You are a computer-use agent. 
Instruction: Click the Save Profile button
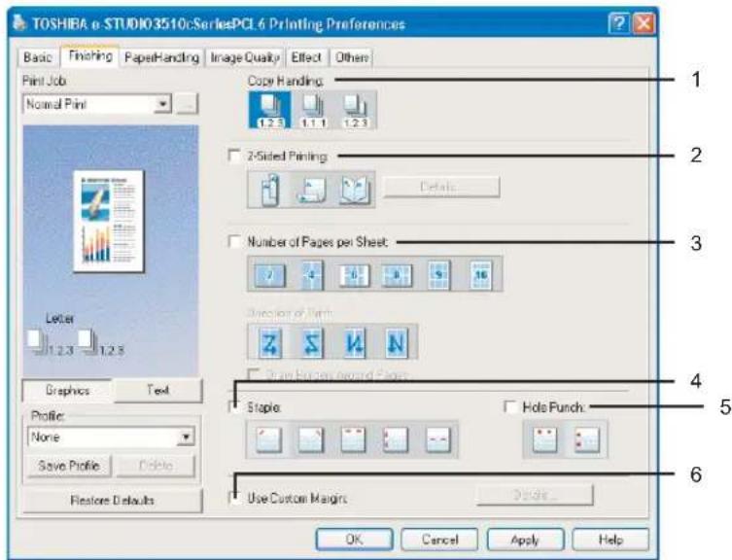pyautogui.click(x=69, y=466)
